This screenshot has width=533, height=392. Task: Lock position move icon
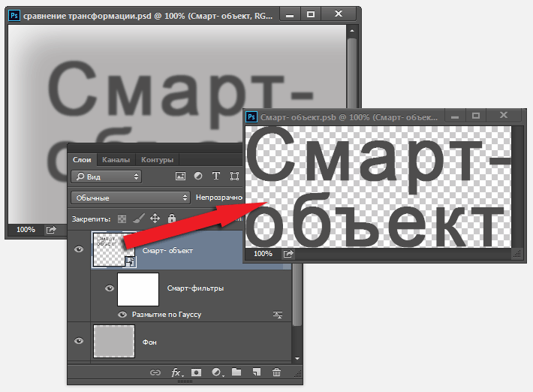point(155,219)
